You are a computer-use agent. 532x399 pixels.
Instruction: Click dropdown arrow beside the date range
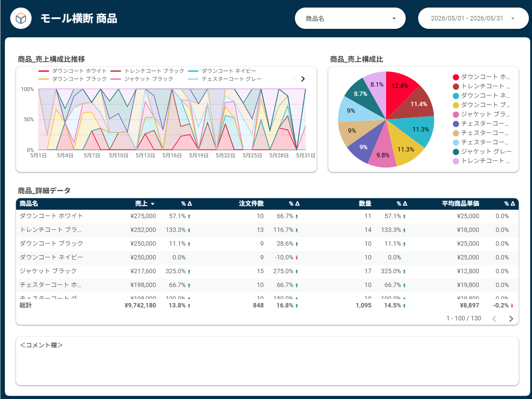click(x=513, y=18)
